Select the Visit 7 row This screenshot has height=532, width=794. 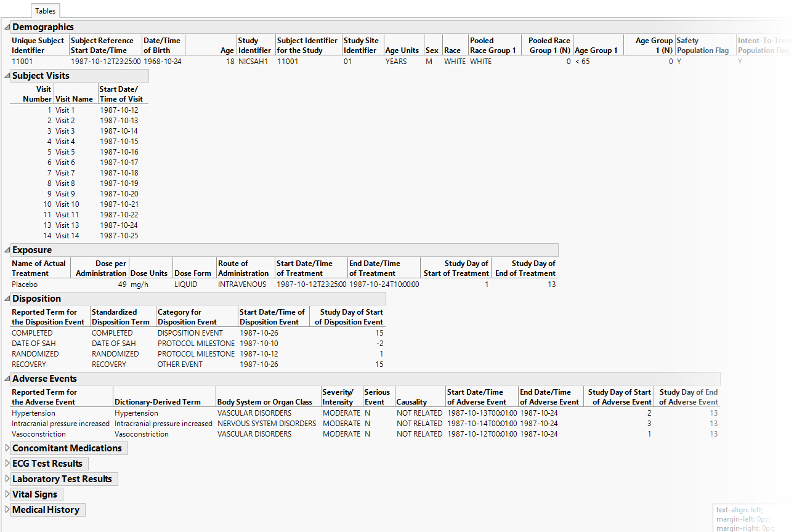click(65, 173)
